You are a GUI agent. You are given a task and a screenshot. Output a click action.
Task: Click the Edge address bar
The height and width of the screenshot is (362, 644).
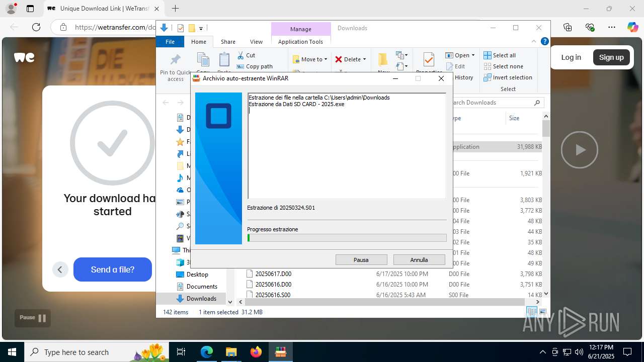(x=115, y=27)
